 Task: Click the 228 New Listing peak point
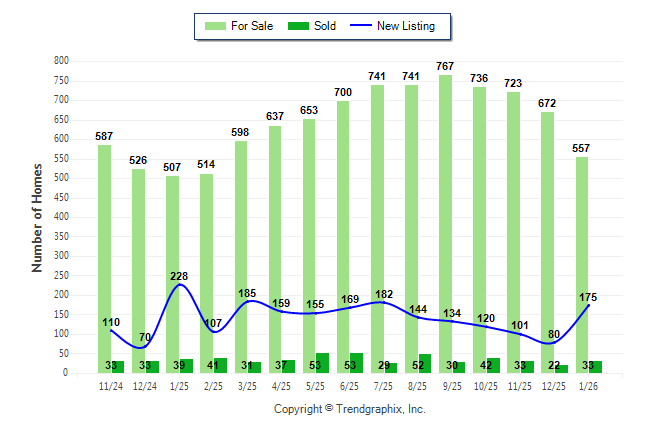coord(180,285)
